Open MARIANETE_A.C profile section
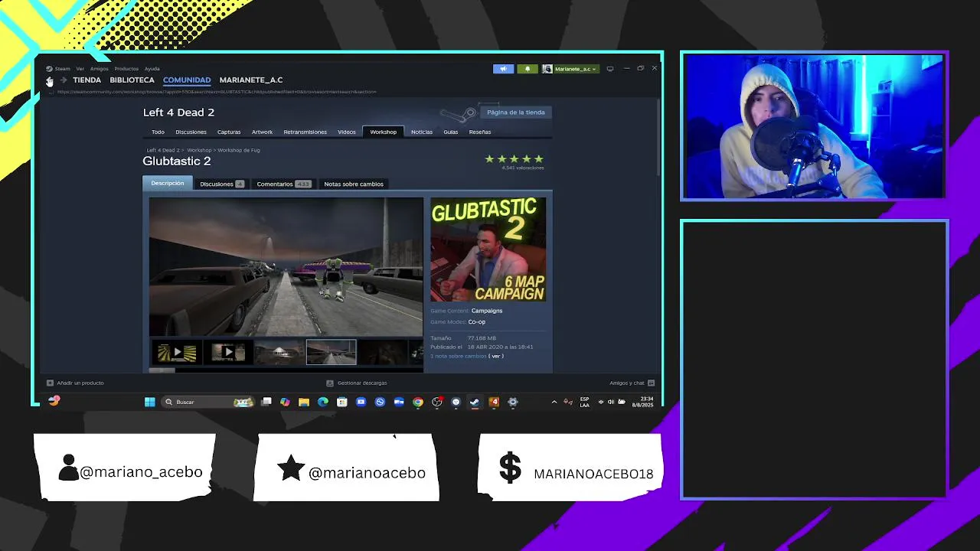980x551 pixels. tap(251, 80)
